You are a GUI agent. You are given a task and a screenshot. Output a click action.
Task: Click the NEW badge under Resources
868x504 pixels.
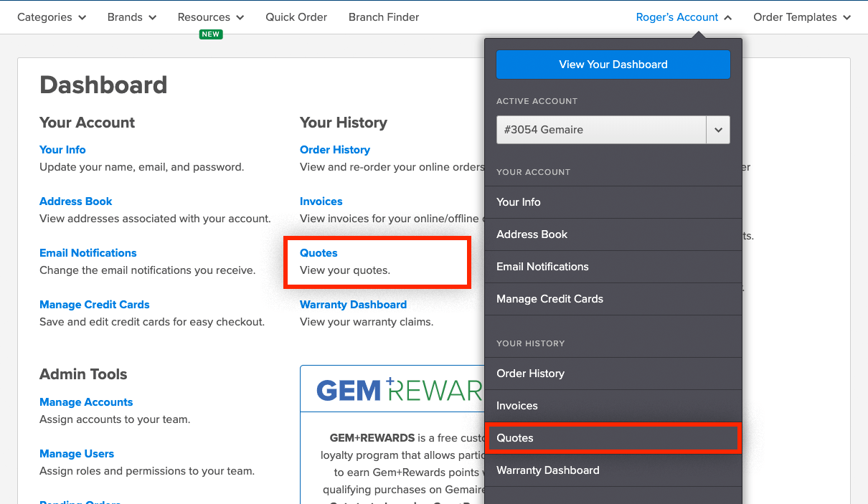pyautogui.click(x=211, y=34)
